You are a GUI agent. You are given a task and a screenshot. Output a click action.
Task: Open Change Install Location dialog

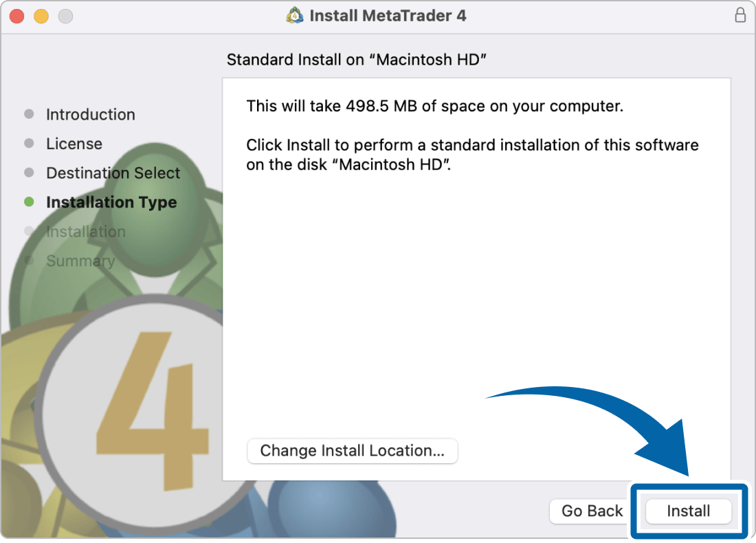352,451
